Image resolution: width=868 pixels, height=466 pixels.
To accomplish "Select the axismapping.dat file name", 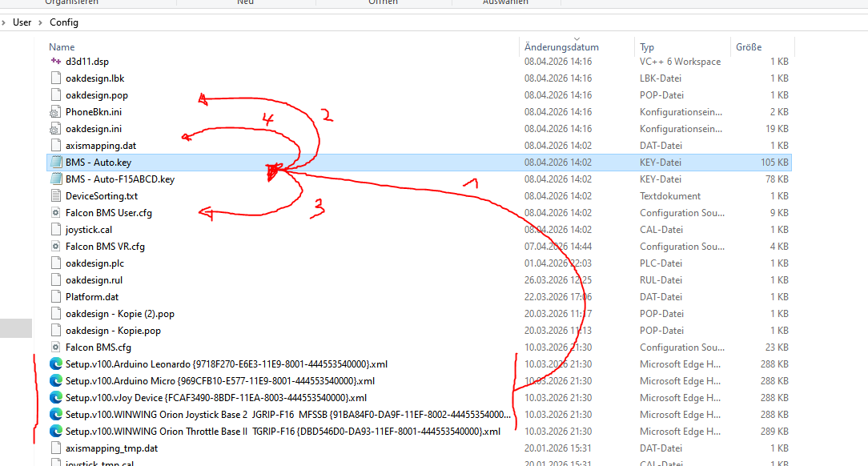I will tap(101, 146).
